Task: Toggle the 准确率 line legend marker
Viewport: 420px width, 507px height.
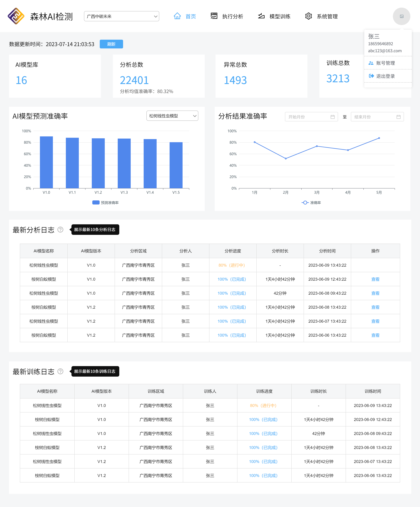Action: pyautogui.click(x=305, y=203)
